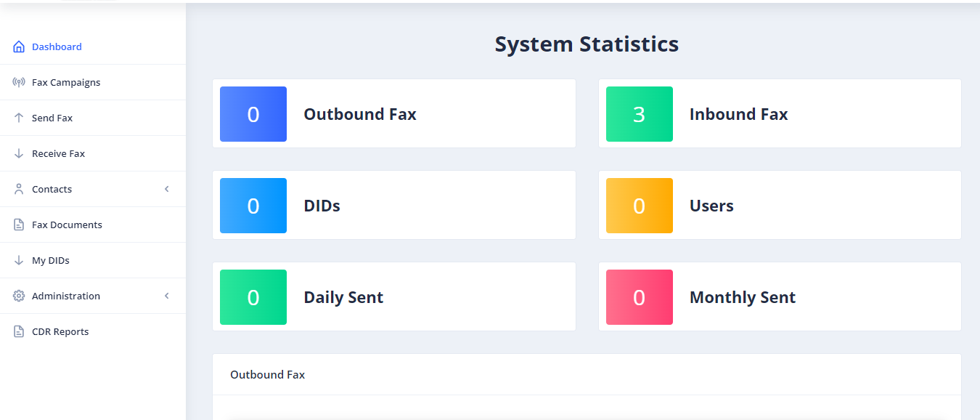Open the Fax Documents page
980x420 pixels.
point(93,225)
